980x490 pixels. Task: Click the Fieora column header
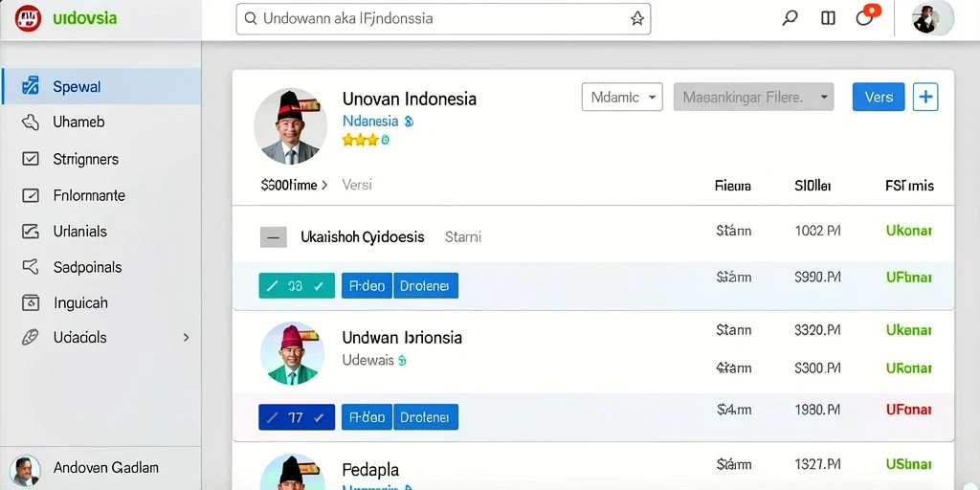click(732, 186)
